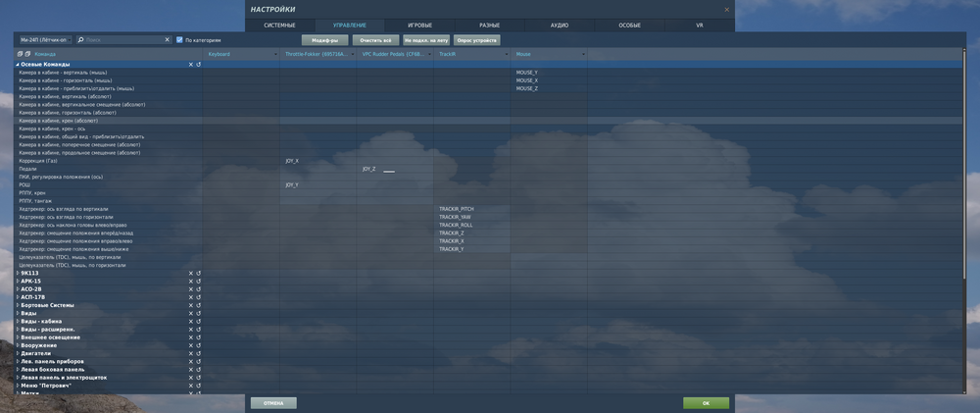
Task: Clear bindings for Виды category
Action: point(191,314)
